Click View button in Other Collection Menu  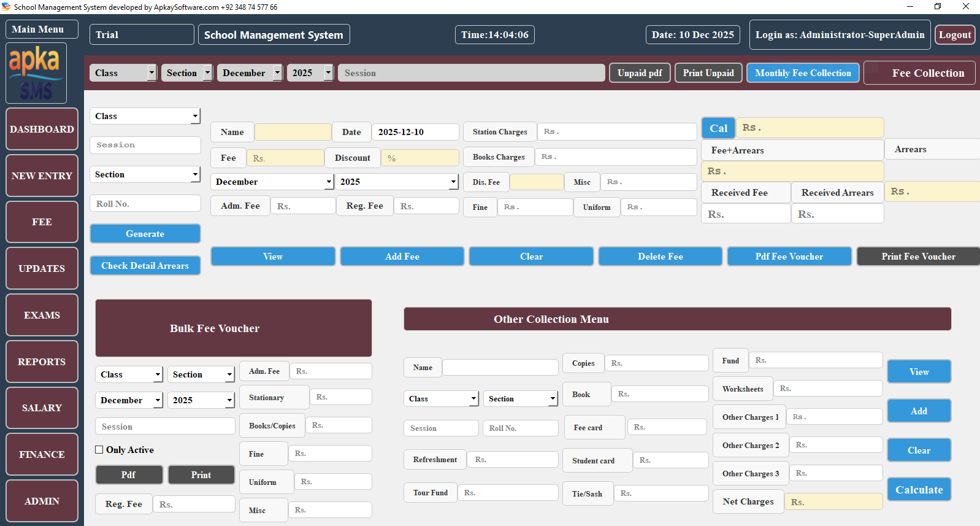pyautogui.click(x=919, y=371)
